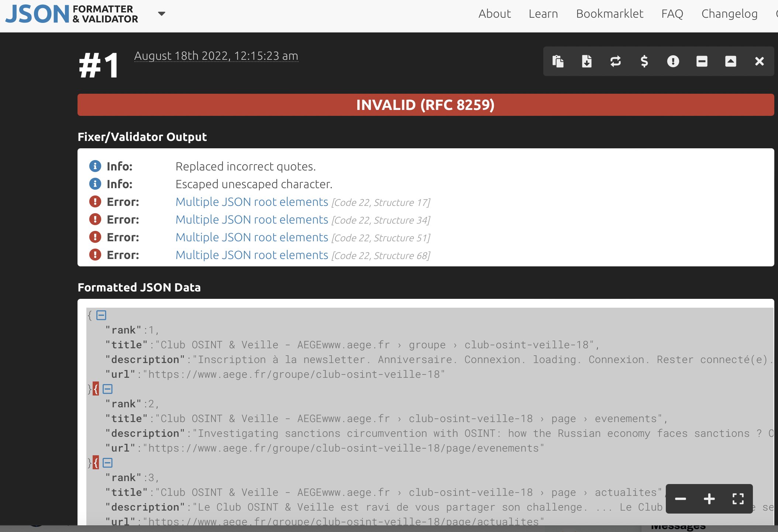Collapse the third JSON object (rank 3)
Viewport: 778px width, 532px height.
click(107, 463)
